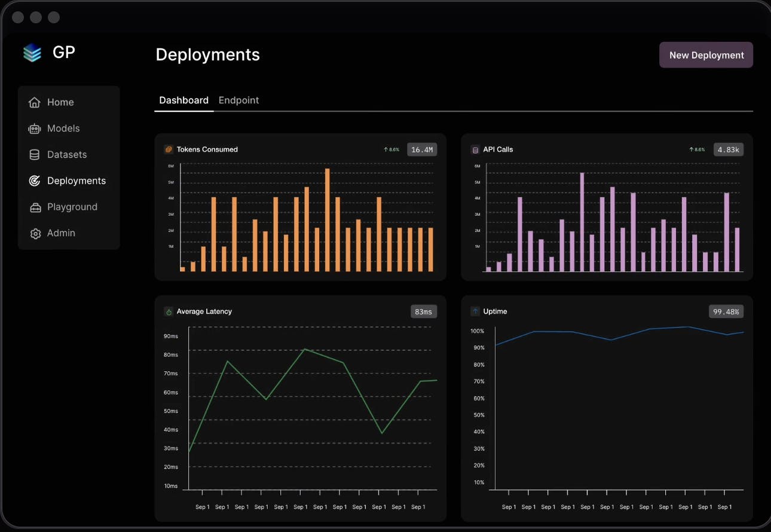Click the 16.4M tokens total badge
771x532 pixels.
pos(422,149)
